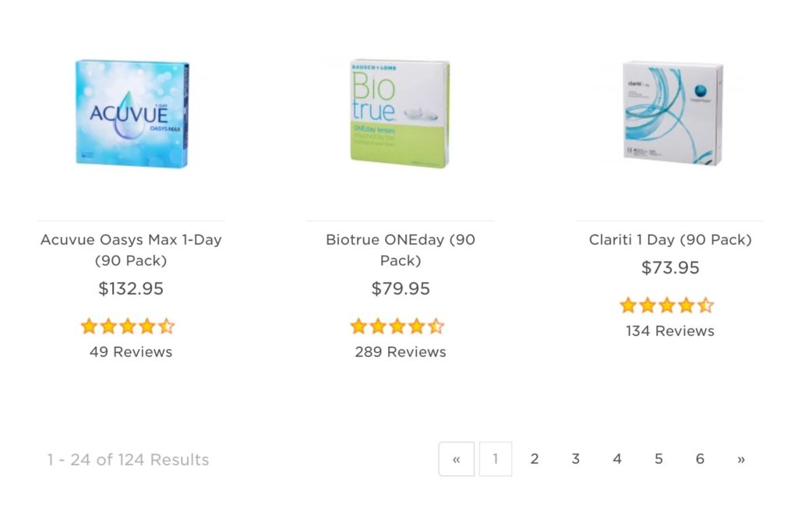Click the Acuvue star rating icons

(128, 326)
